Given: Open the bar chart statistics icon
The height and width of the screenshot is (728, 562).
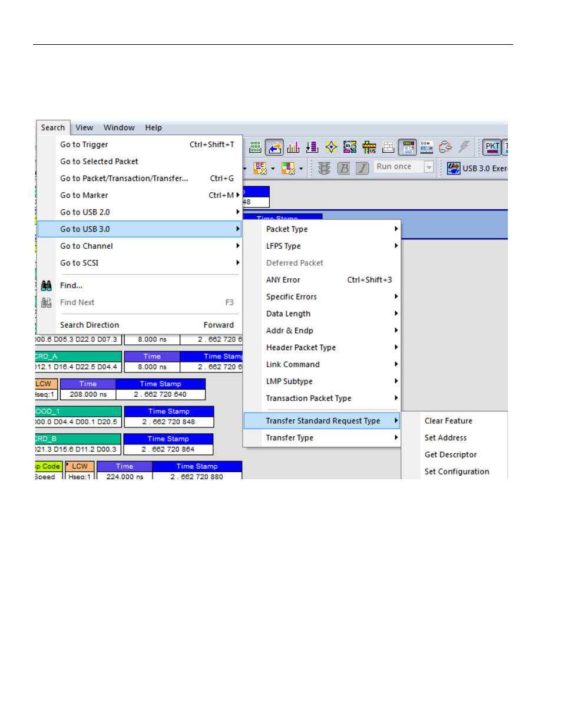Looking at the screenshot, I should pyautogui.click(x=293, y=147).
